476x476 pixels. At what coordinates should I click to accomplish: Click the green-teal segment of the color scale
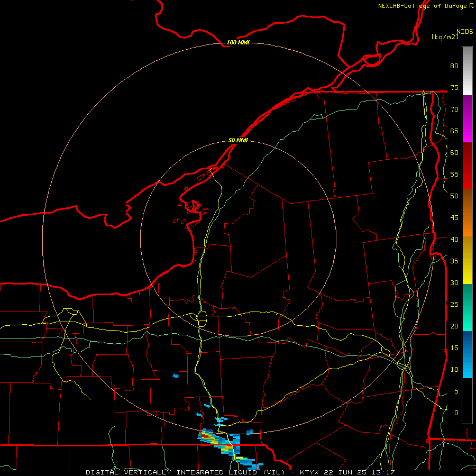pyautogui.click(x=467, y=307)
